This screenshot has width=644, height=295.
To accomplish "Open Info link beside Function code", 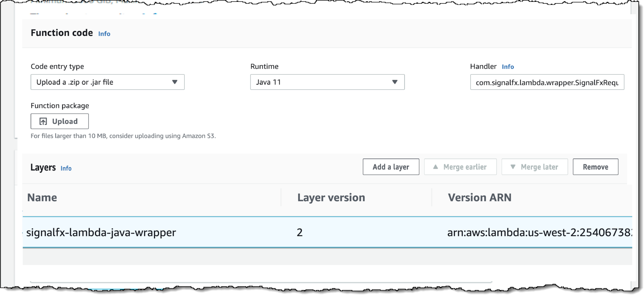I will [104, 34].
